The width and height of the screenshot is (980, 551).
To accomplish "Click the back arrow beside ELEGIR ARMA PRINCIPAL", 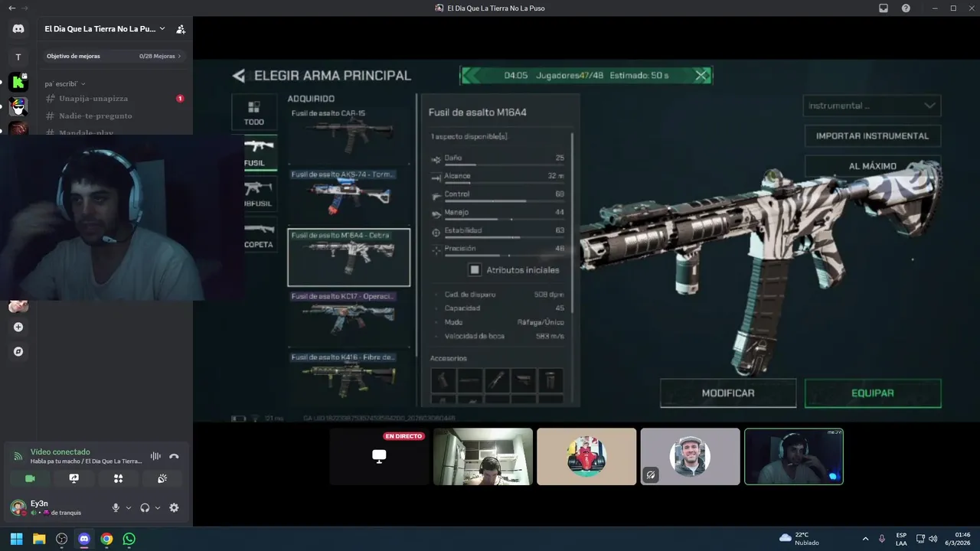I will pyautogui.click(x=239, y=76).
